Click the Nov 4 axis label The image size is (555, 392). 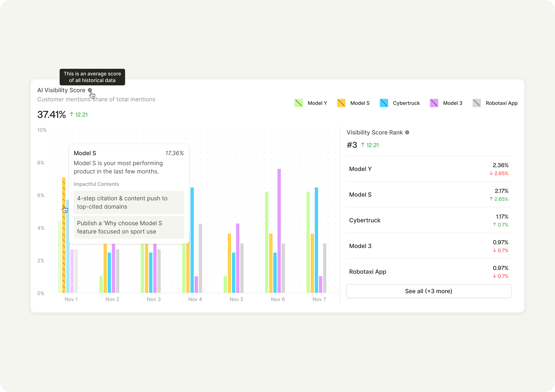point(195,299)
